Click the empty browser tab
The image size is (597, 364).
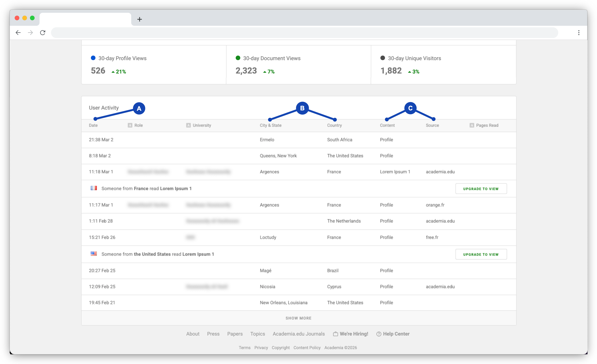pyautogui.click(x=85, y=19)
